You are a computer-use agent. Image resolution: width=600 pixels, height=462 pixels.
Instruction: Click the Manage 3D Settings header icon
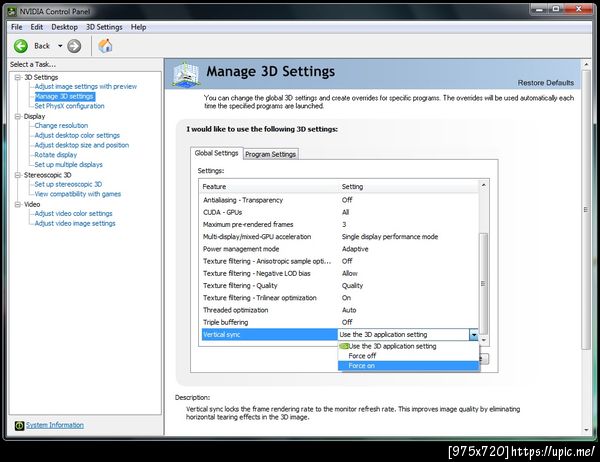tap(186, 73)
